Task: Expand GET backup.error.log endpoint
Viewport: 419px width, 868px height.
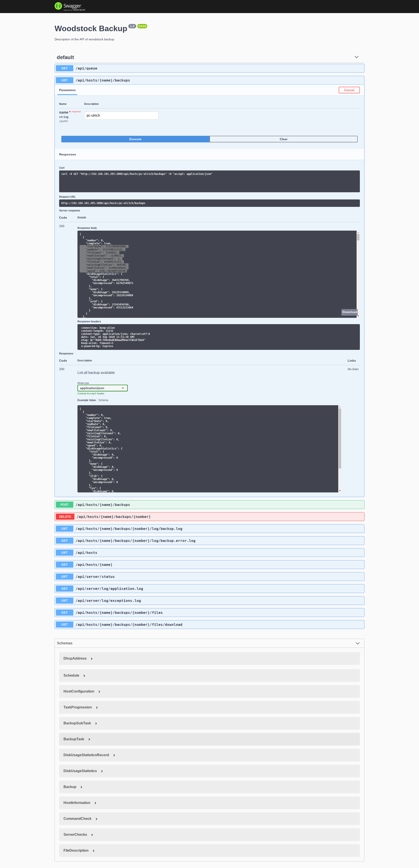Action: pos(209,540)
